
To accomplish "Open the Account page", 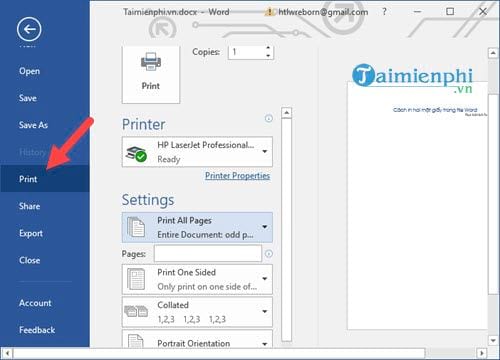I will (35, 303).
